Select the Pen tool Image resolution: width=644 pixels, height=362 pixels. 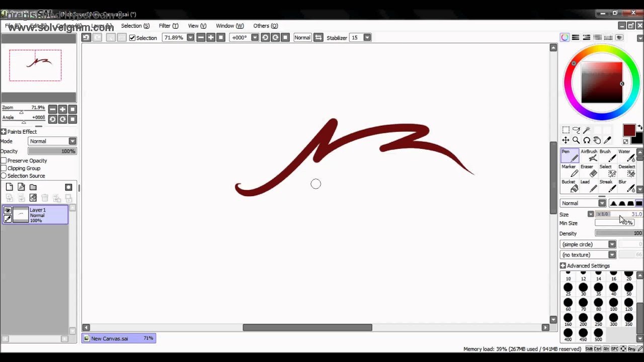[x=570, y=156]
